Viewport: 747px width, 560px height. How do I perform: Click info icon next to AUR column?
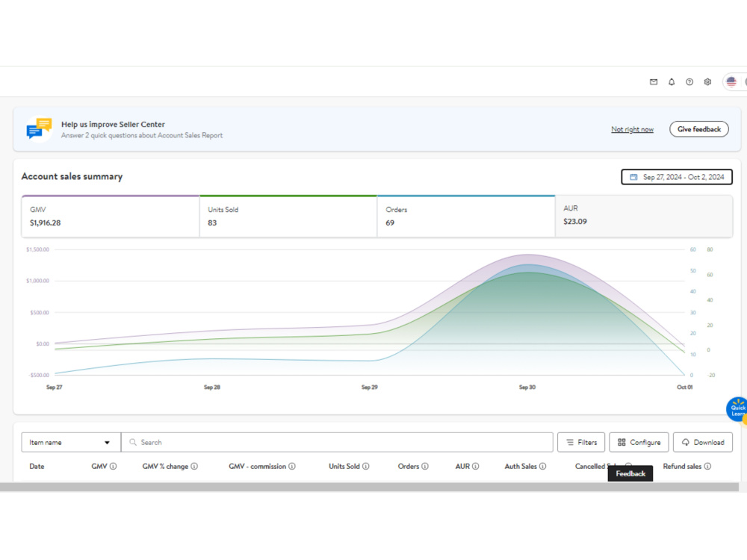coord(475,466)
